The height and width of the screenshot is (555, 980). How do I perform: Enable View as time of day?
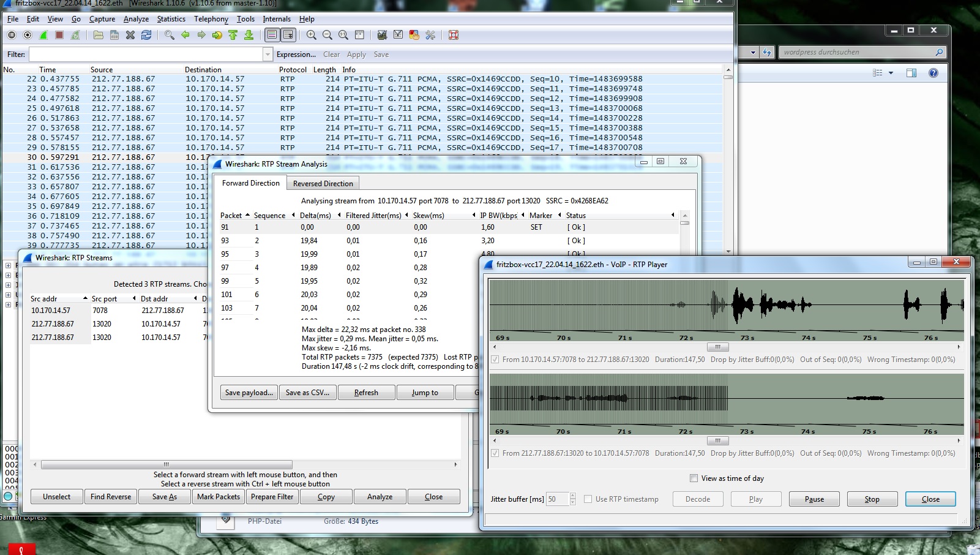coord(694,478)
